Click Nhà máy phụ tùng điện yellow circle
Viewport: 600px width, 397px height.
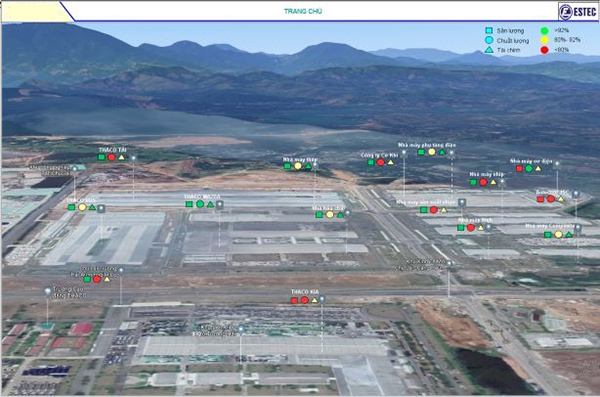pyautogui.click(x=432, y=152)
